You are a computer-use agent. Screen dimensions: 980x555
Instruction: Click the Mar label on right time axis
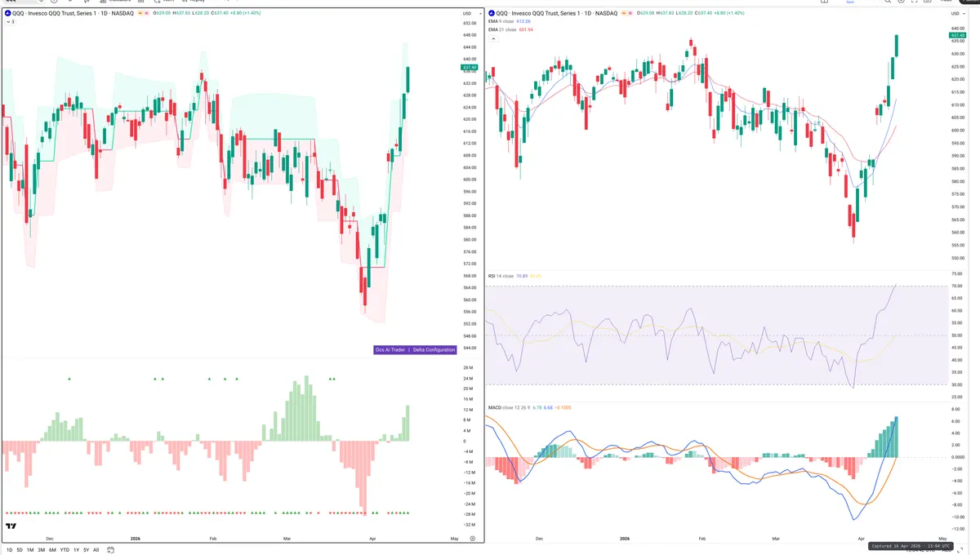776,539
